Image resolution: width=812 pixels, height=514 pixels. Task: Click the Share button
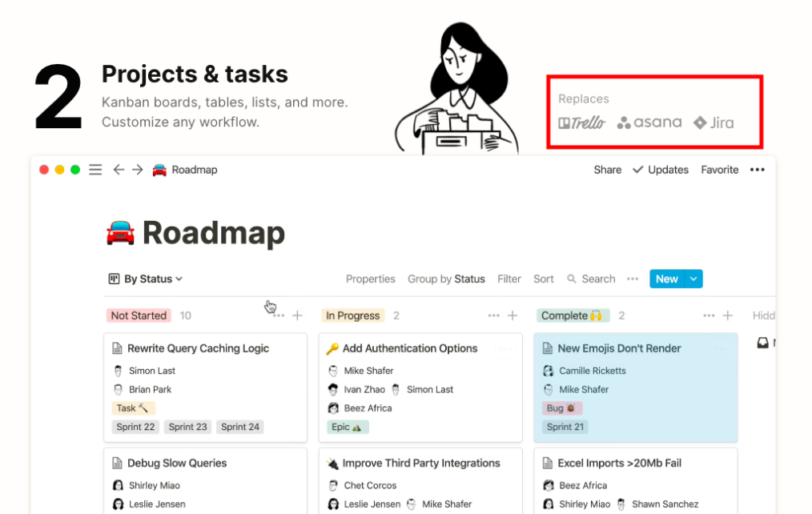[607, 170]
